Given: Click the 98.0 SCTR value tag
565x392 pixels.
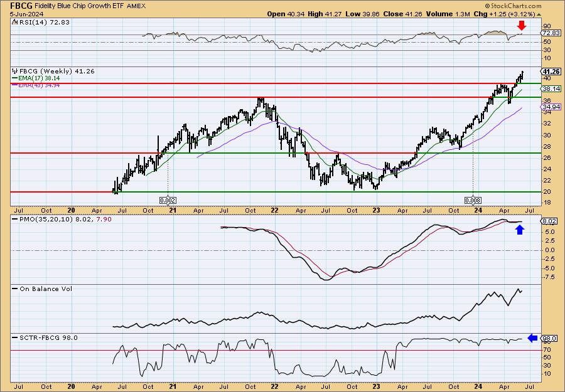Looking at the screenshot, I should click(549, 338).
